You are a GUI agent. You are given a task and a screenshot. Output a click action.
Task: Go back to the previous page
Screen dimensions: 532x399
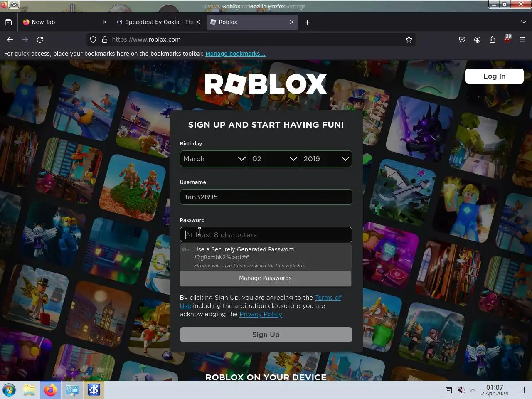tap(10, 39)
